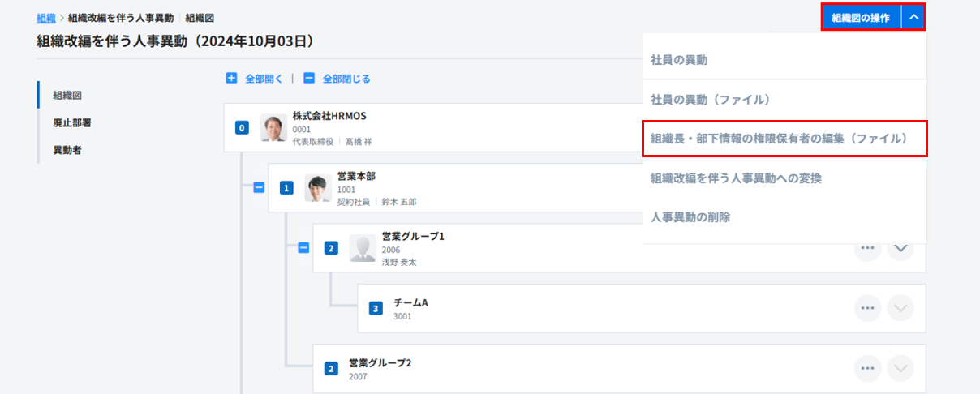Select 人事異動の削除 menu entry
This screenshot has height=394, width=980.
(x=690, y=216)
